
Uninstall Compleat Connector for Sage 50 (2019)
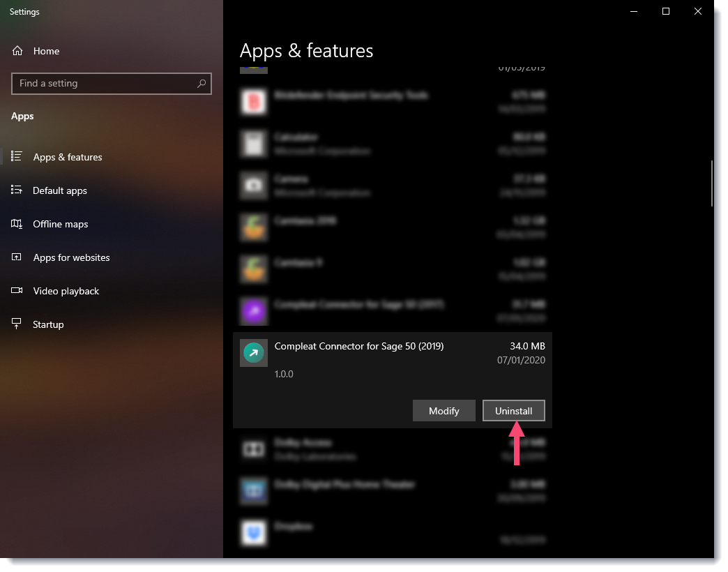[x=513, y=410]
